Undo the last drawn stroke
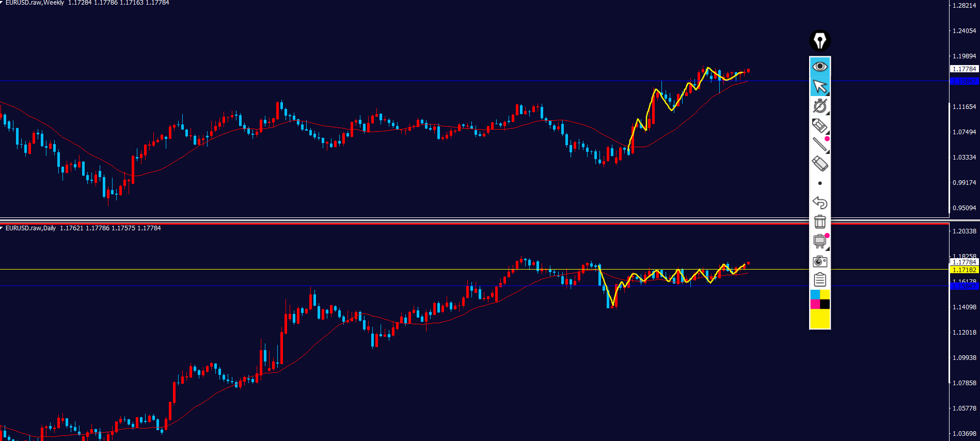The width and height of the screenshot is (980, 441). (819, 202)
